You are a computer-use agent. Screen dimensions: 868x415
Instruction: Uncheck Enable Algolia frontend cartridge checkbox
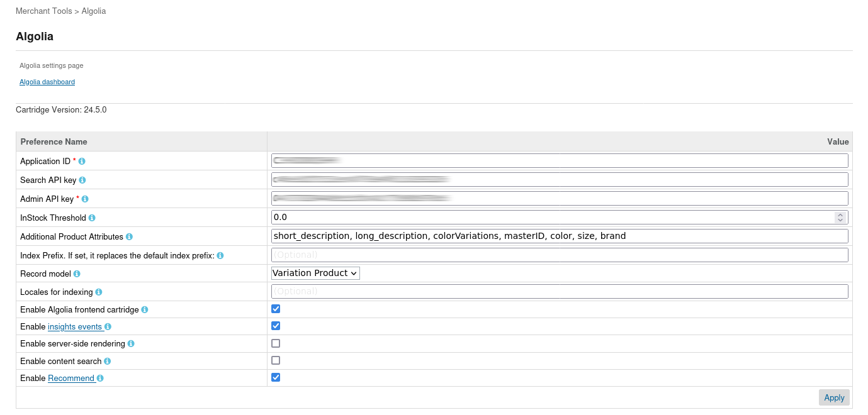pyautogui.click(x=276, y=309)
